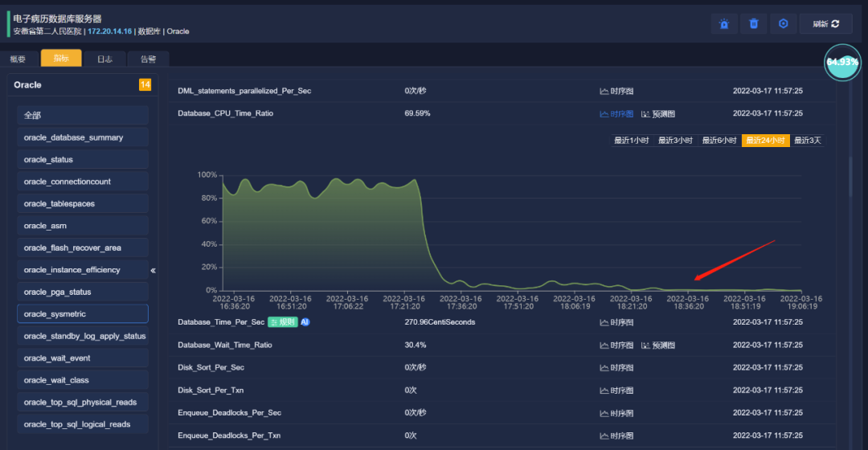The width and height of the screenshot is (868, 450).
Task: Click the 规则 rule tag on Database_Time_Per_Sec
Action: click(283, 322)
